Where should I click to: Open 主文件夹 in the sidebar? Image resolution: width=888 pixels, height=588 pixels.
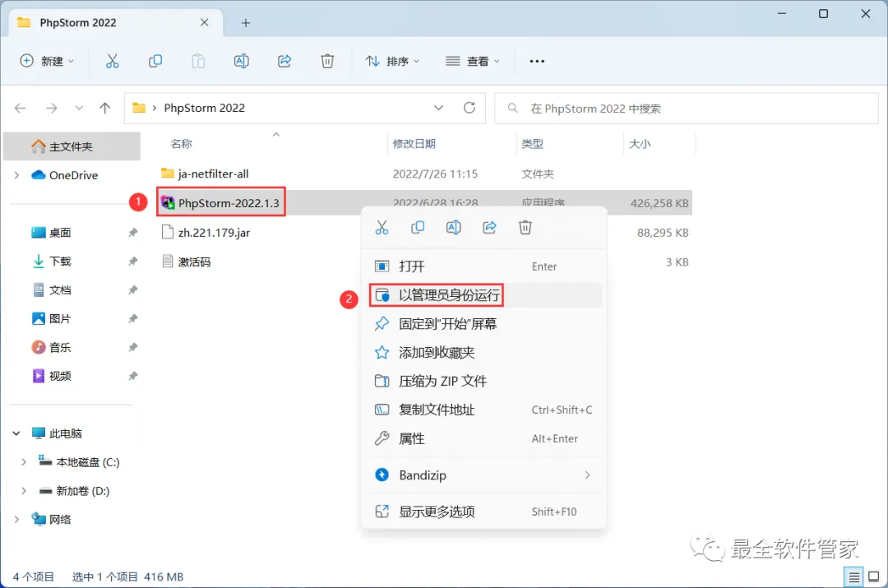pyautogui.click(x=72, y=146)
